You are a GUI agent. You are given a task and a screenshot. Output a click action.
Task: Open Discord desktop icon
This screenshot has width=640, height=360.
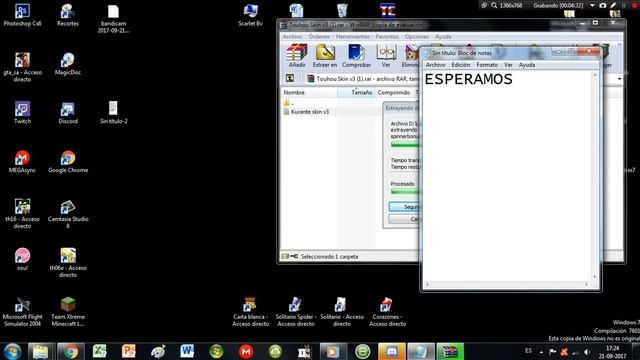(x=68, y=113)
